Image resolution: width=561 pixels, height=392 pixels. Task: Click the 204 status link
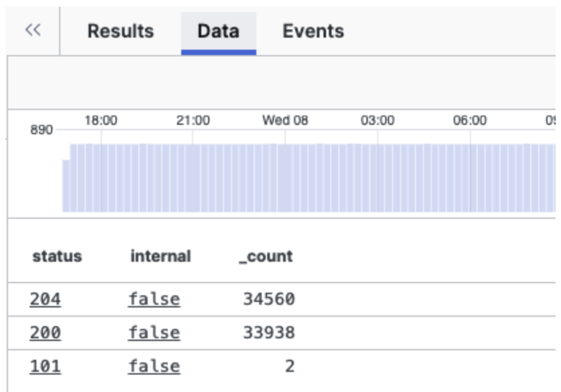45,299
